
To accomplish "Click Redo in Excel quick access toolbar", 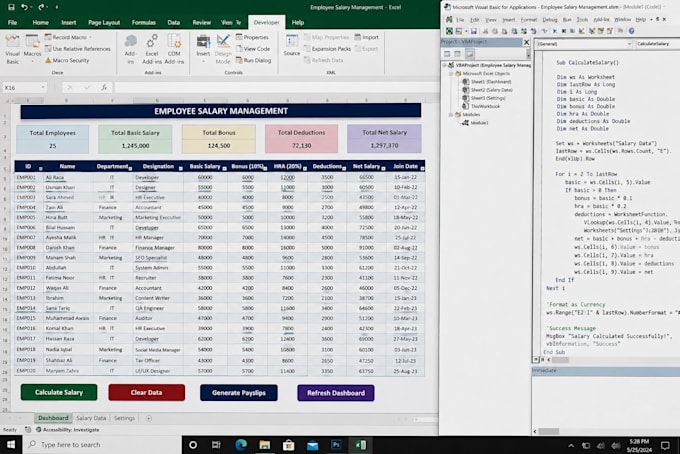I will (41, 7).
